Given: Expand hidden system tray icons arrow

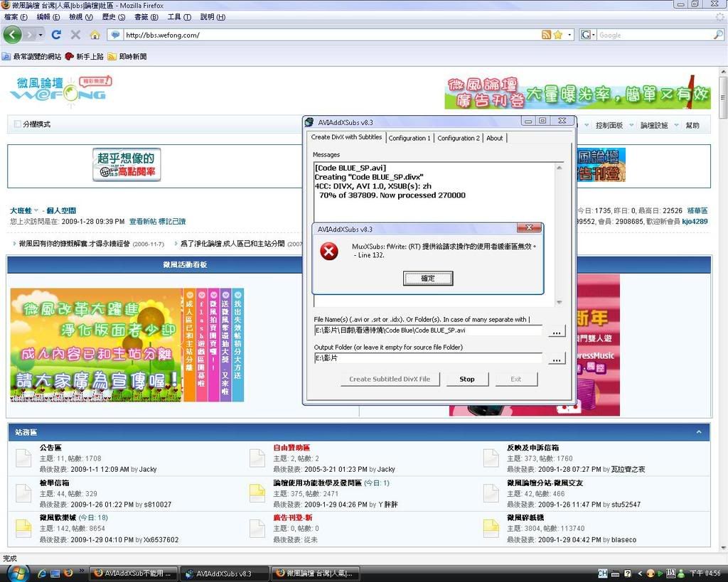Looking at the screenshot, I should coord(640,573).
